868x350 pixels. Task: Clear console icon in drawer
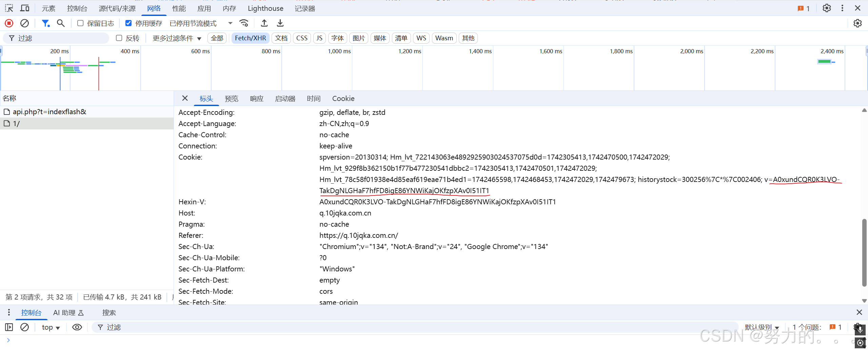24,327
